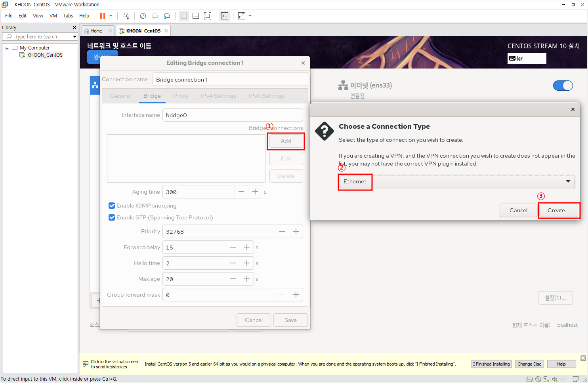Open the Proxy tab
The height and width of the screenshot is (383, 588).
[x=181, y=96]
